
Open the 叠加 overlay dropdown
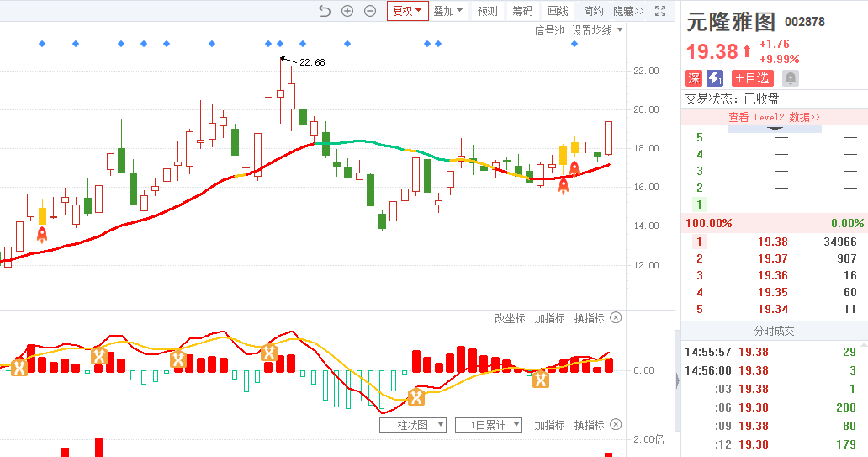click(x=447, y=11)
